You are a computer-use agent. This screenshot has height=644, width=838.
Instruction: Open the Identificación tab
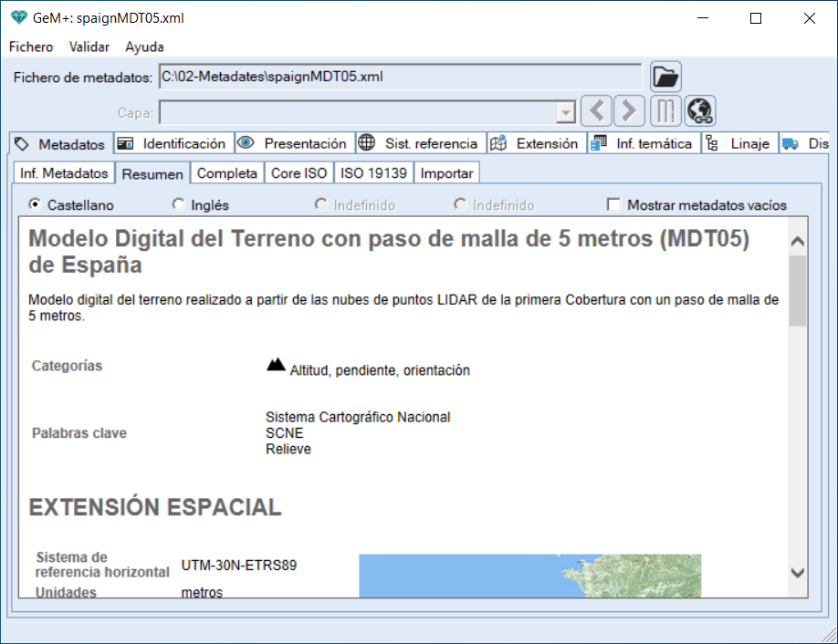173,144
